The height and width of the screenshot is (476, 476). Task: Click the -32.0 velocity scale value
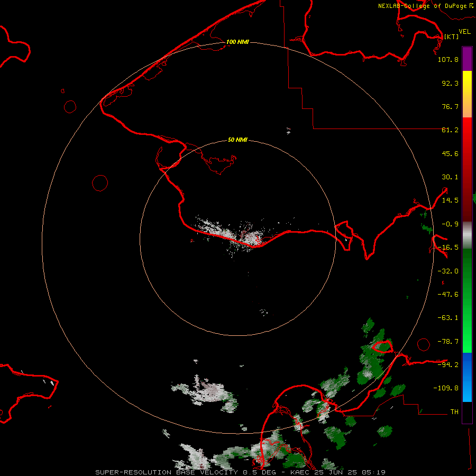(x=448, y=271)
